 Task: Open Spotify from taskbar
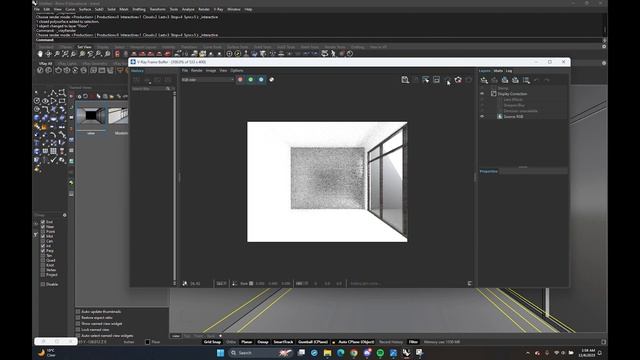[380, 353]
